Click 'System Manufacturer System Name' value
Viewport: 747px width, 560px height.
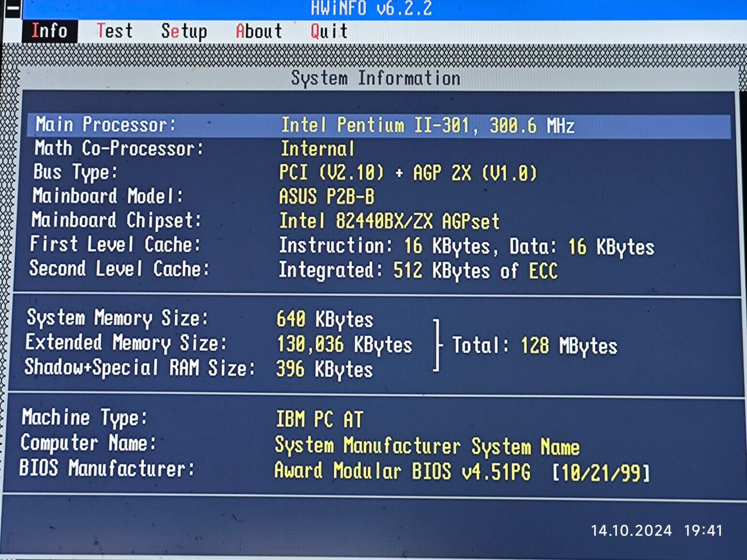(x=427, y=445)
